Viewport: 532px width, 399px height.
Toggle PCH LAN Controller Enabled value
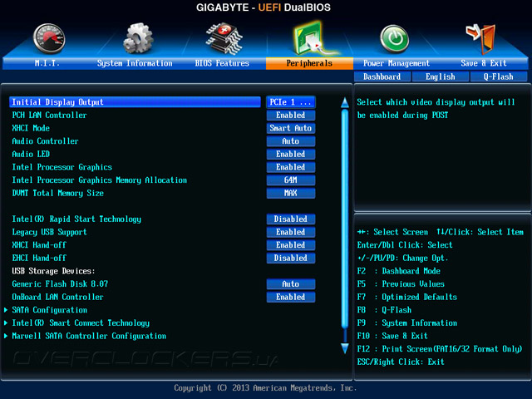[290, 115]
